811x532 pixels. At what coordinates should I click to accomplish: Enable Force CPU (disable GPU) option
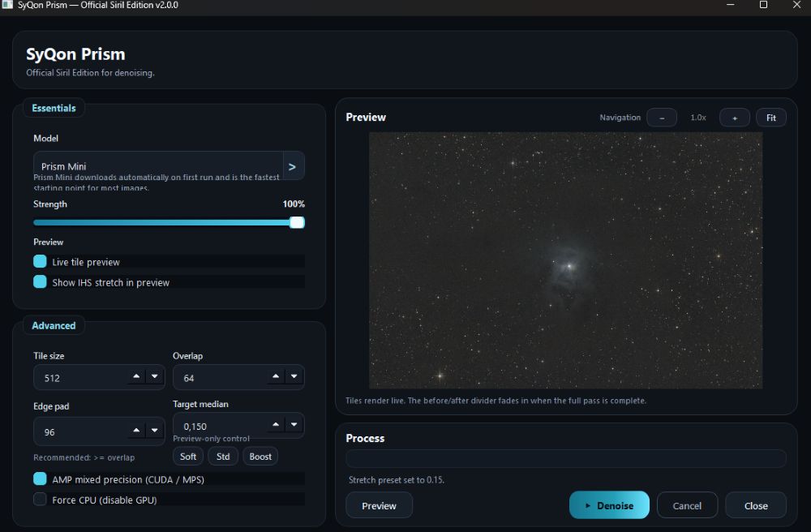pyautogui.click(x=40, y=500)
